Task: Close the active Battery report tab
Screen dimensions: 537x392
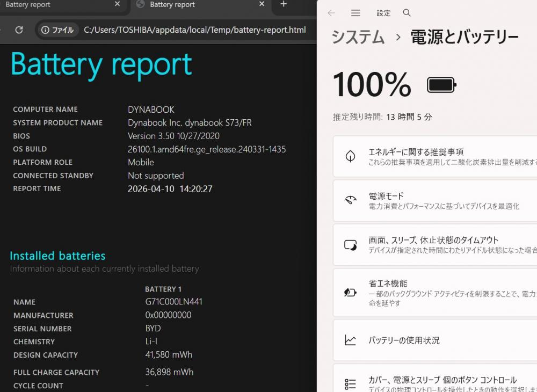Action: 262,5
